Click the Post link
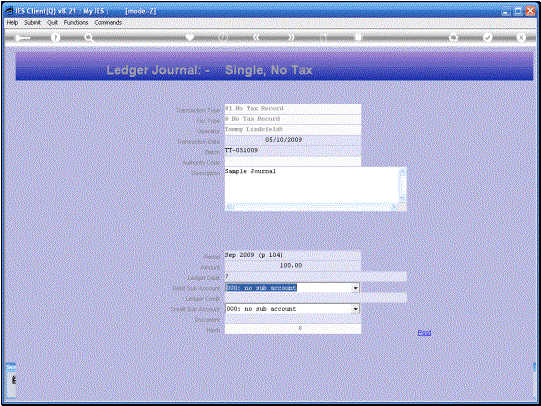 424,333
